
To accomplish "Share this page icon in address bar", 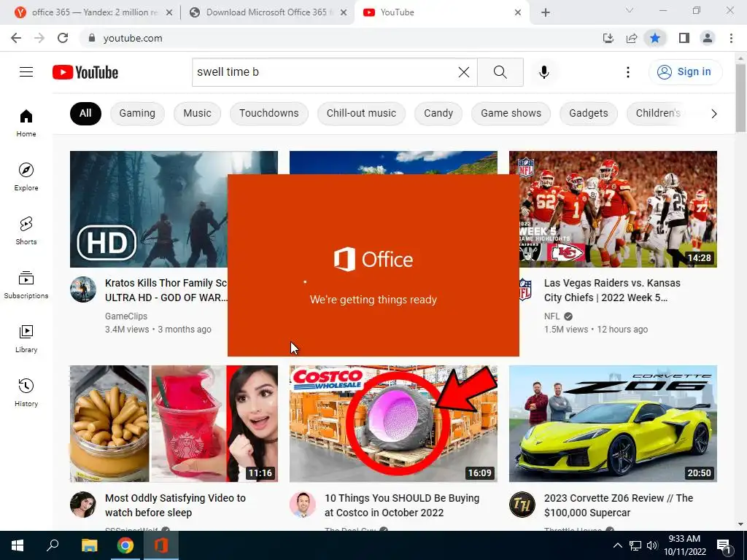I will click(632, 38).
